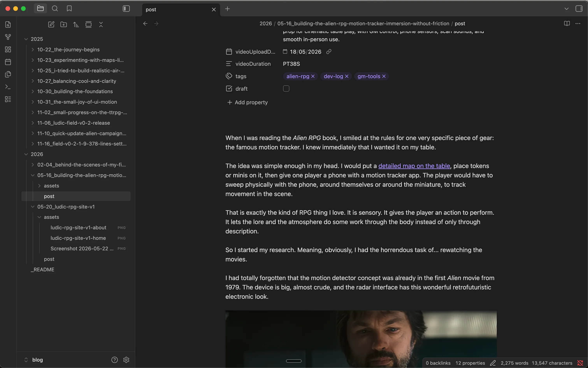Open command palette ribbon icon

(8, 87)
